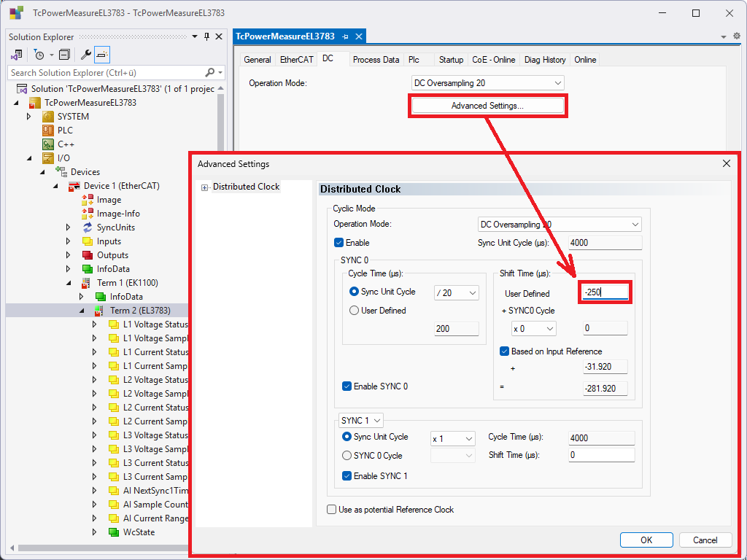Click the Image item icon
This screenshot has width=747, height=560.
[88, 200]
